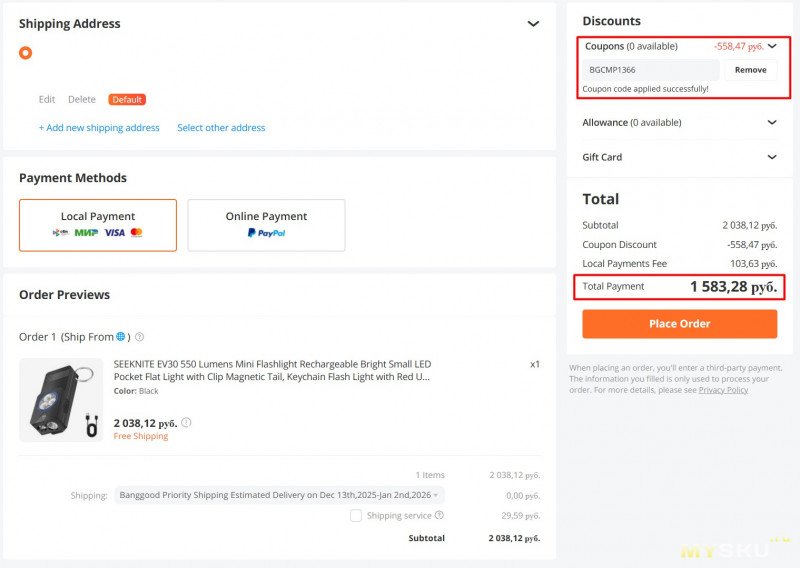Select the shipping address radio button
800x568 pixels.
point(25,53)
